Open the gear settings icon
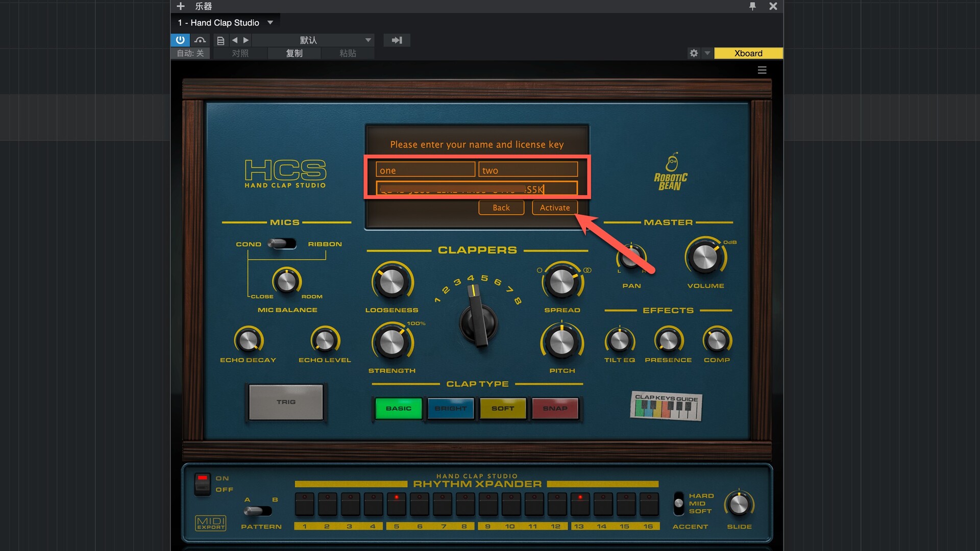This screenshot has width=980, height=551. (x=694, y=53)
